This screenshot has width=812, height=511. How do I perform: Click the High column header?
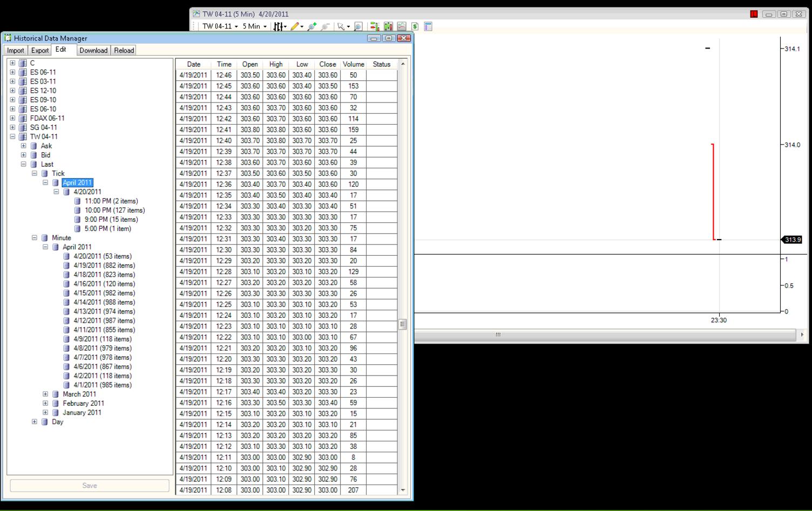pyautogui.click(x=276, y=64)
